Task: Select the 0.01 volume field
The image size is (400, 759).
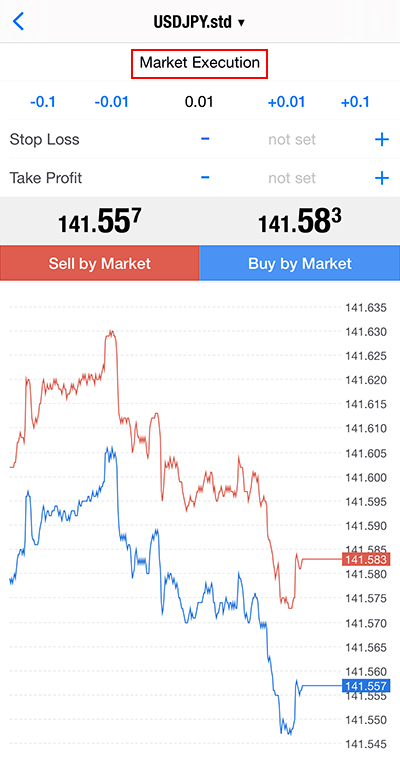Action: [x=199, y=102]
